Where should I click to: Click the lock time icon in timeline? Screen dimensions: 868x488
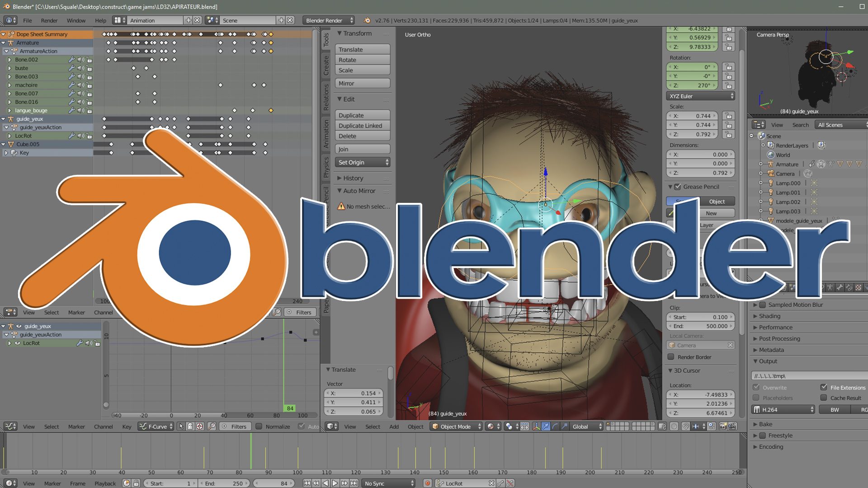[x=136, y=483]
